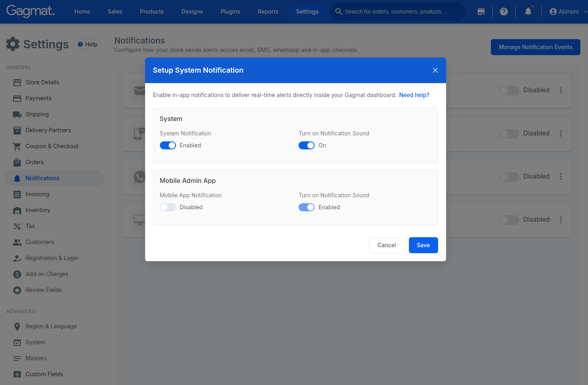The image size is (588, 385).
Task: Click the search orders, customers, products field
Action: (398, 12)
